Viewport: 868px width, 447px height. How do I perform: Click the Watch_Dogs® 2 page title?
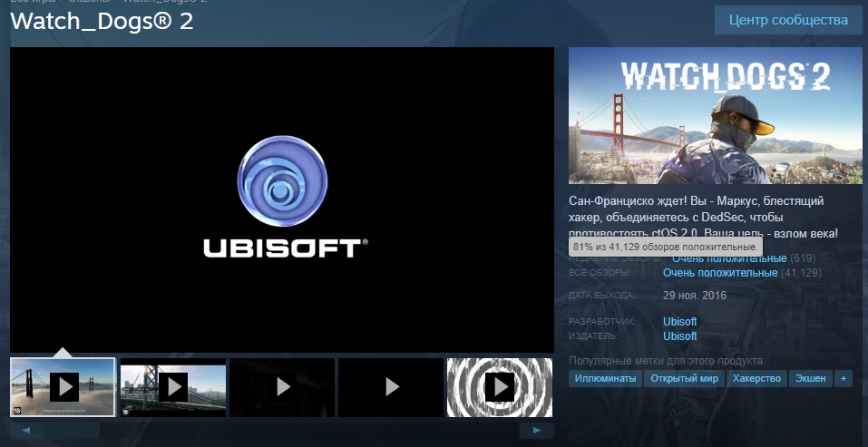pos(102,21)
